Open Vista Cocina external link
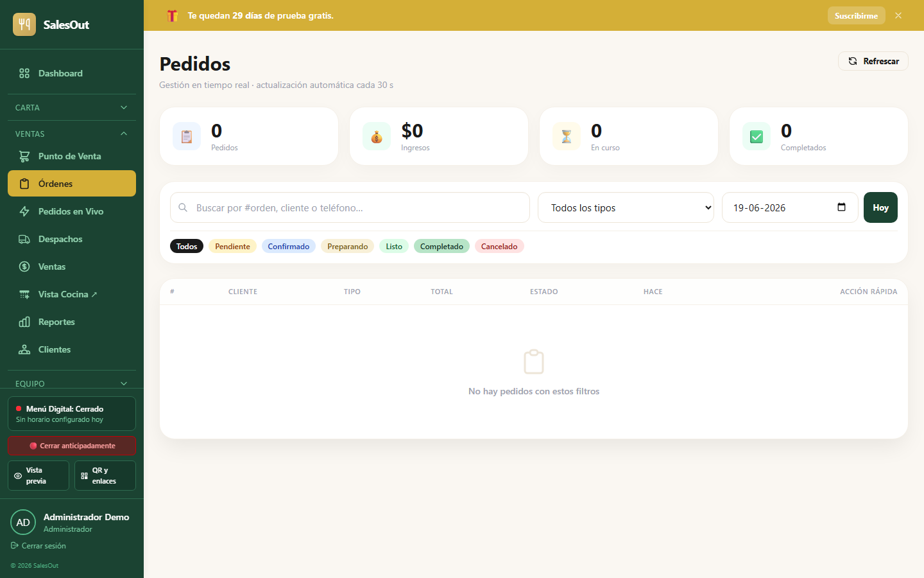 pyautogui.click(x=72, y=294)
